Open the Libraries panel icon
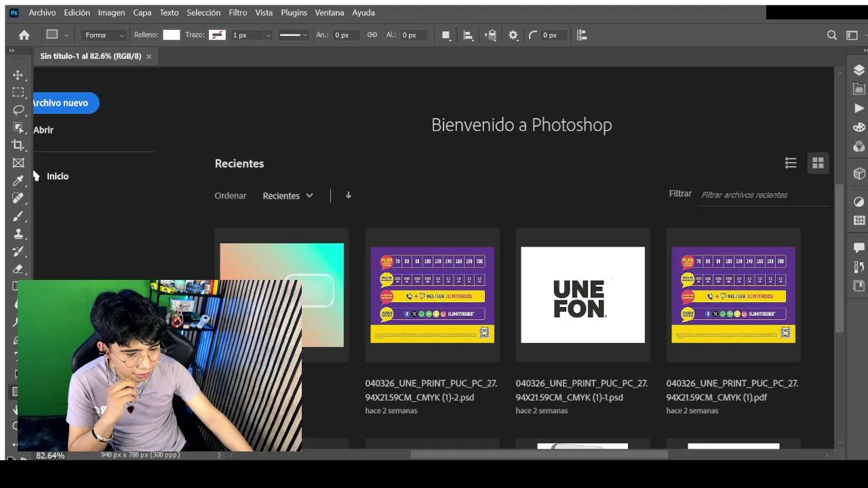Image resolution: width=868 pixels, height=488 pixels. click(859, 89)
